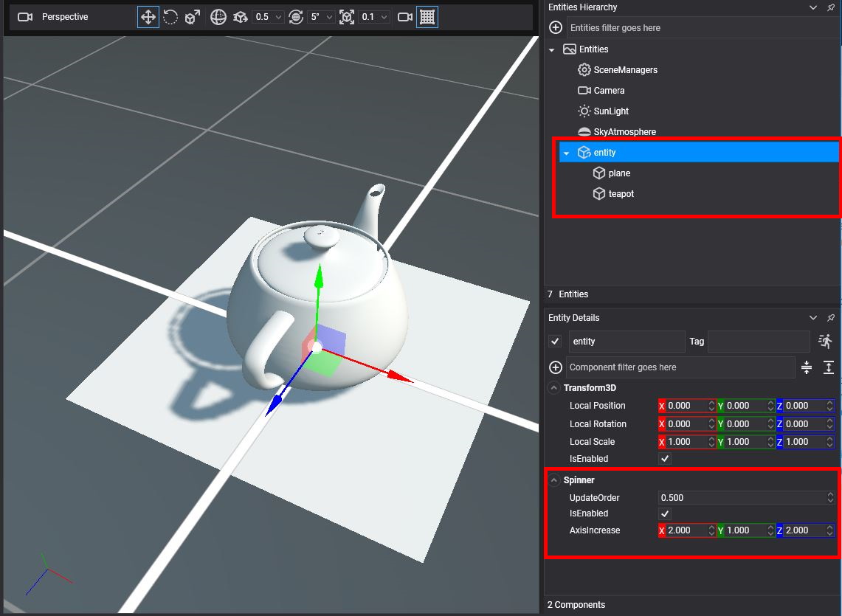Select the Rotate gizmo tool
842x616 pixels.
[170, 17]
